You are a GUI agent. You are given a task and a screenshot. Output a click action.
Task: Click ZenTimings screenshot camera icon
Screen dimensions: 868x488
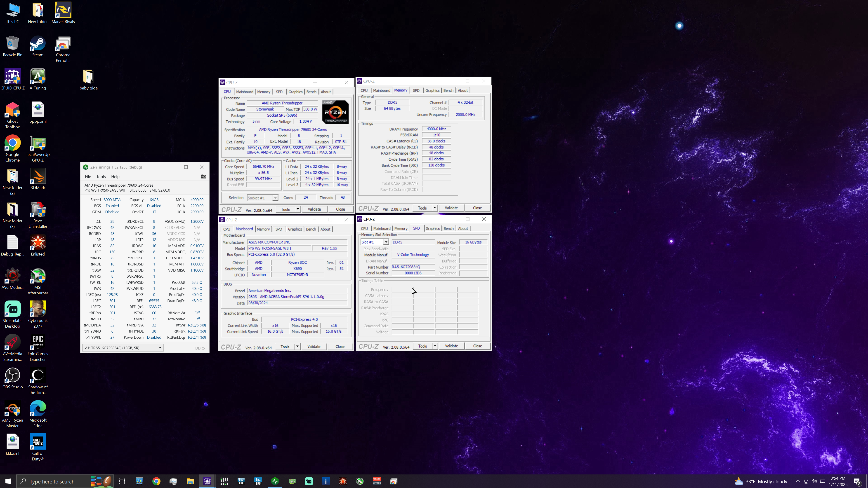click(x=203, y=176)
